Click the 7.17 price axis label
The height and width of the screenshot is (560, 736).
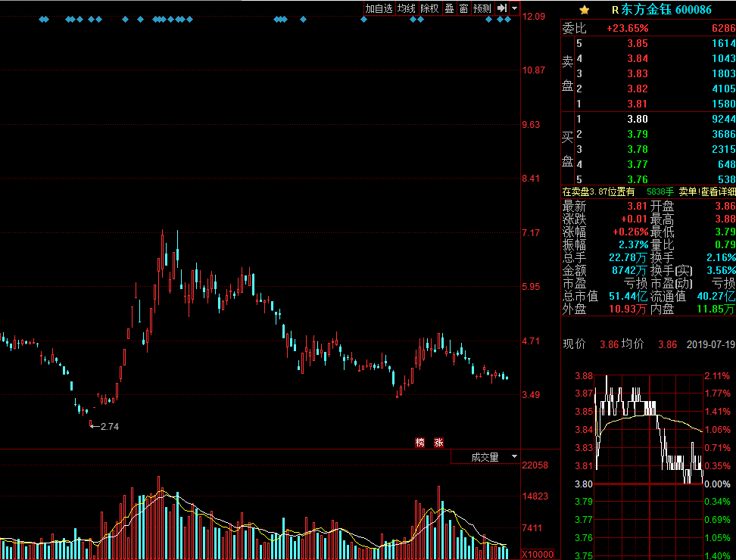531,232
